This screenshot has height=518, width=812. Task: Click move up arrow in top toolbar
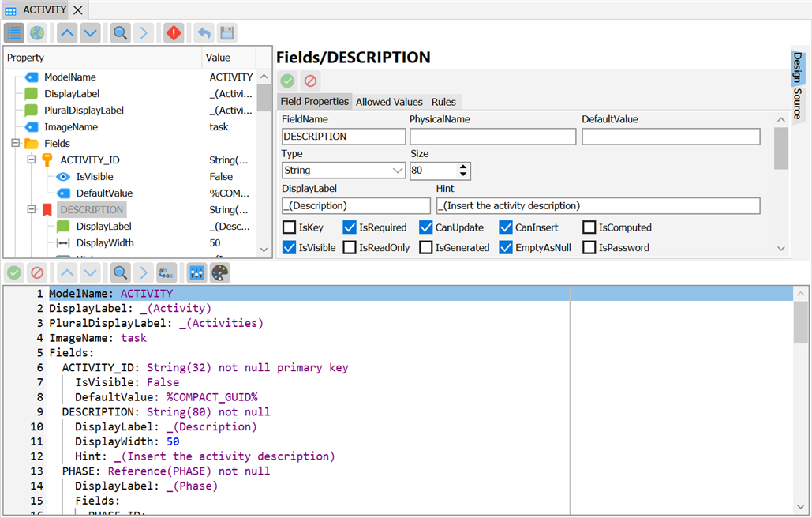click(67, 33)
